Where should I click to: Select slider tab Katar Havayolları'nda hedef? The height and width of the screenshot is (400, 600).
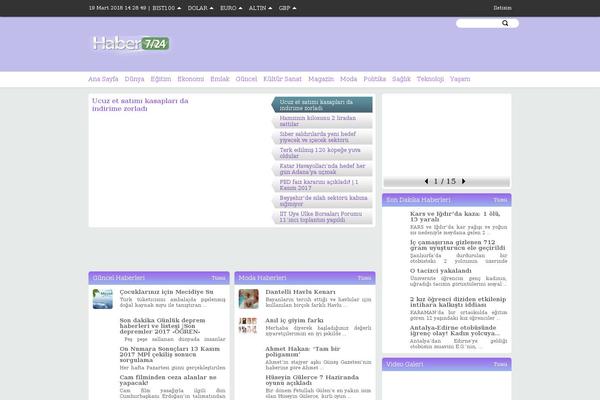coord(322,169)
